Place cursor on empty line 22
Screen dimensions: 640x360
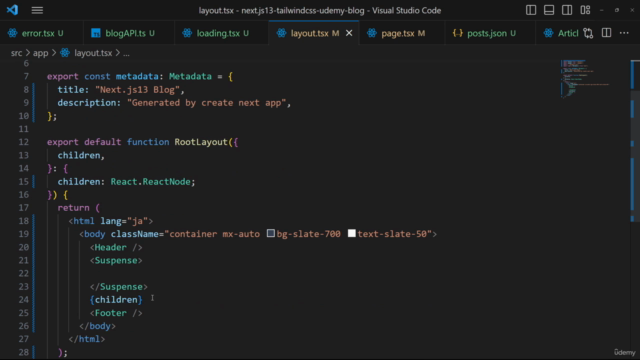point(286,273)
